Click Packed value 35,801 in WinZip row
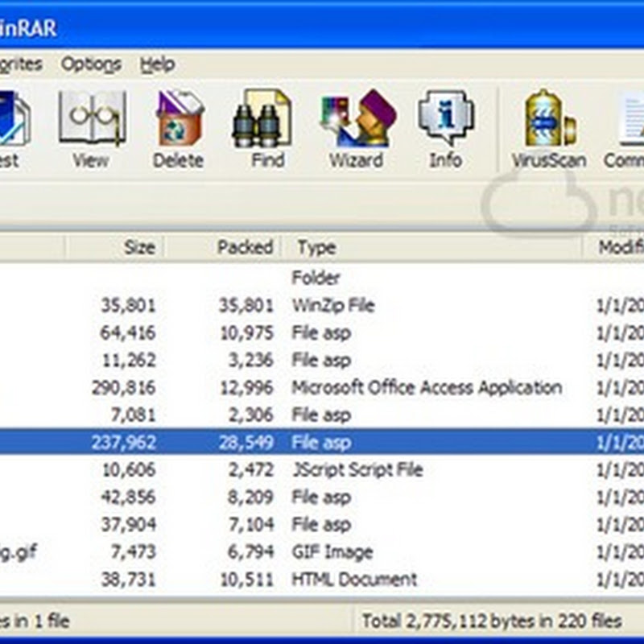 pyautogui.click(x=246, y=306)
